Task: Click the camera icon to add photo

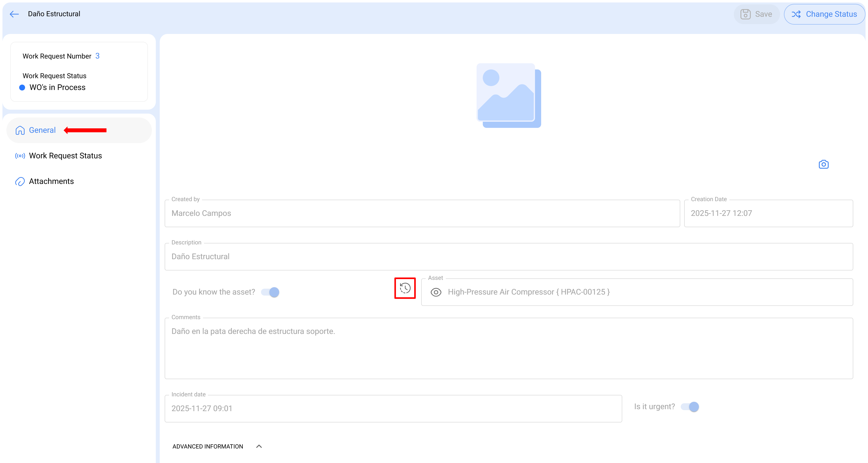Action: (x=824, y=164)
